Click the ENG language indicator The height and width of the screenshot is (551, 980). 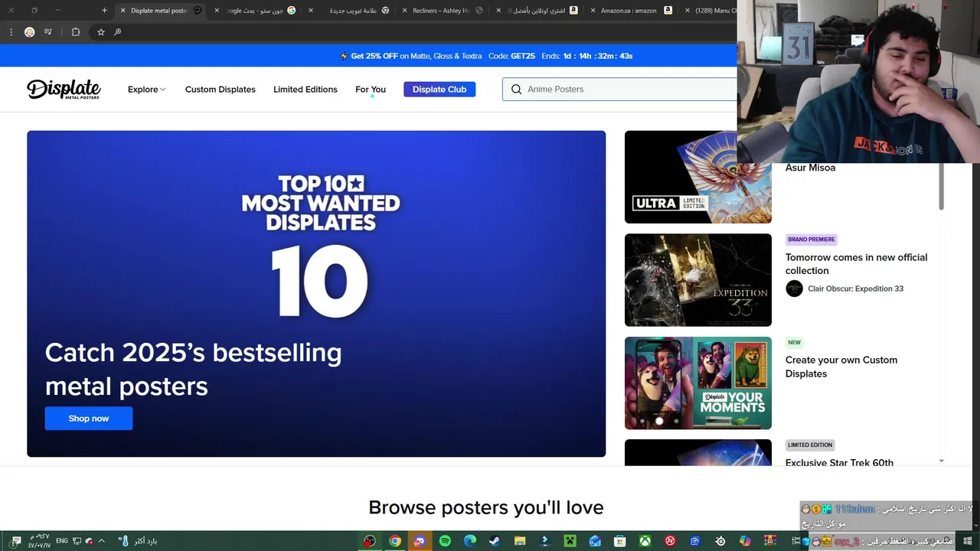click(x=62, y=541)
